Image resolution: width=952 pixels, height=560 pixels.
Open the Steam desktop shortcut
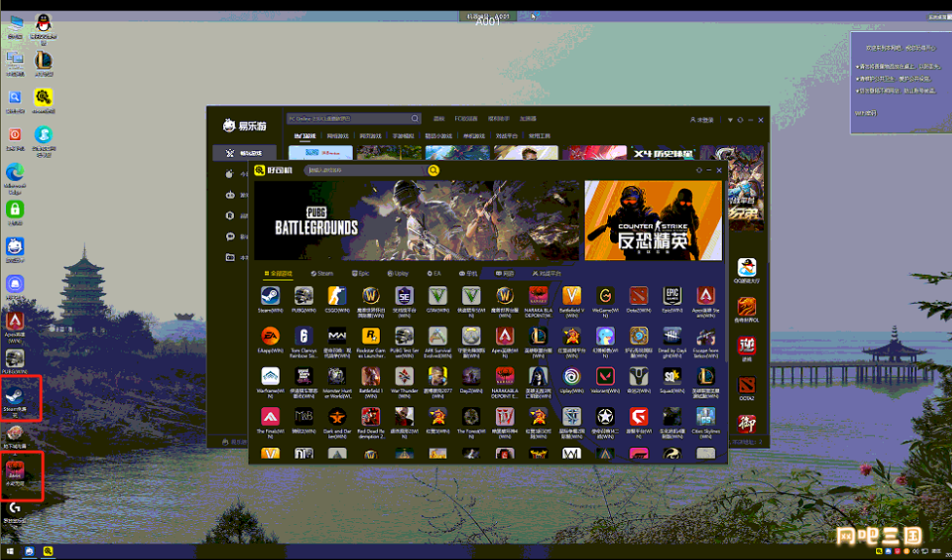pos(15,401)
